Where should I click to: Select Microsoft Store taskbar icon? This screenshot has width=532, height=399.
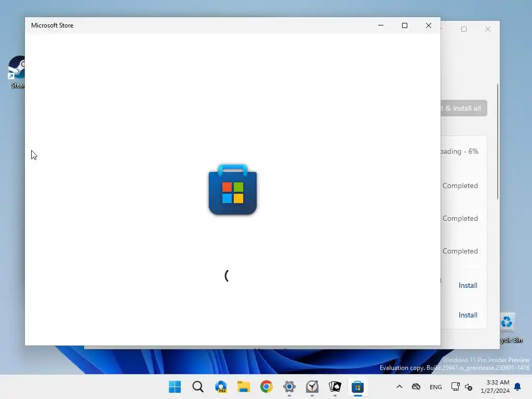click(x=357, y=387)
